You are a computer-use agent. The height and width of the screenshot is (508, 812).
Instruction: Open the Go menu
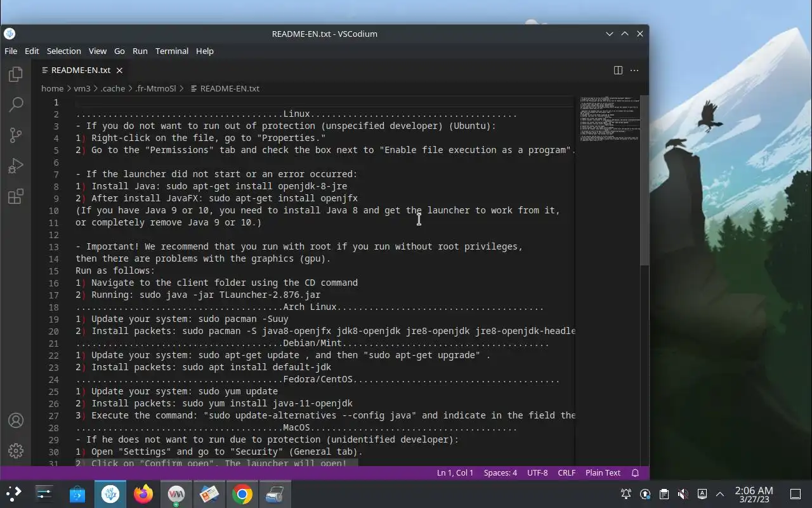[x=119, y=51]
